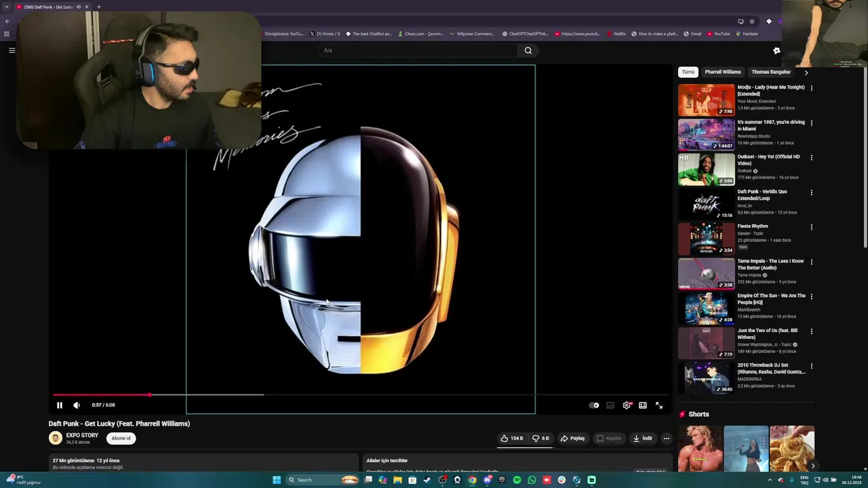868x488 pixels.
Task: Like the Get Lucky video
Action: pos(511,439)
